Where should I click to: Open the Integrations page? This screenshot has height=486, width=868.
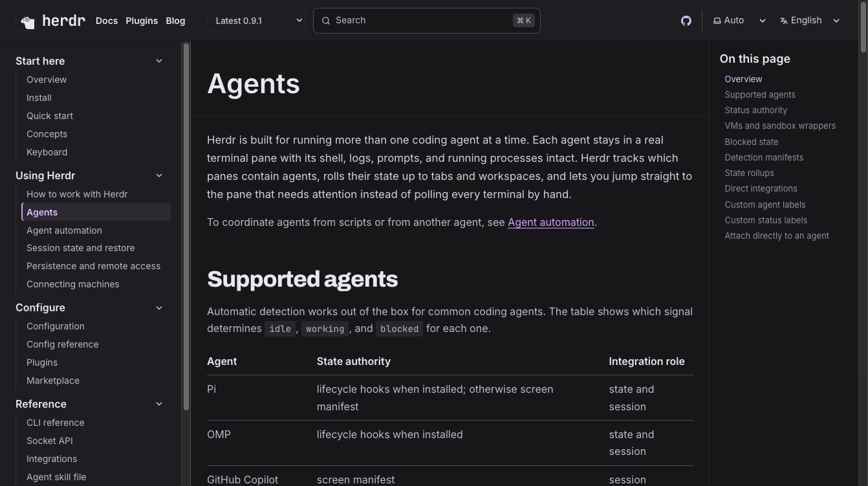point(52,459)
